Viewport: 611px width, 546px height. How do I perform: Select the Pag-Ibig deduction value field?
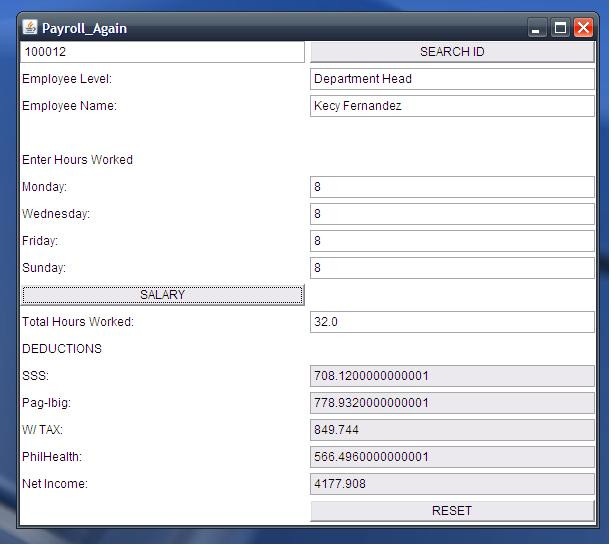(x=452, y=403)
